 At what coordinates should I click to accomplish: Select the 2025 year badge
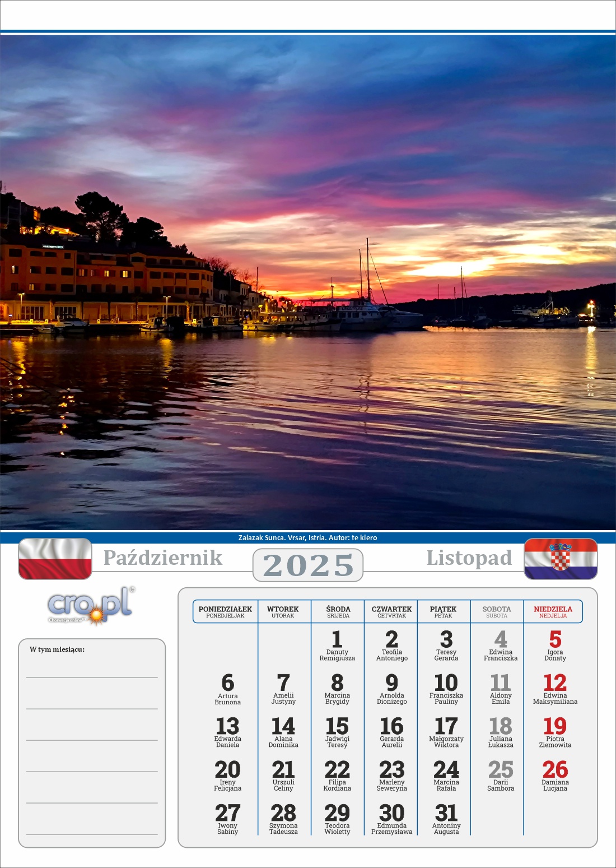coord(308,565)
